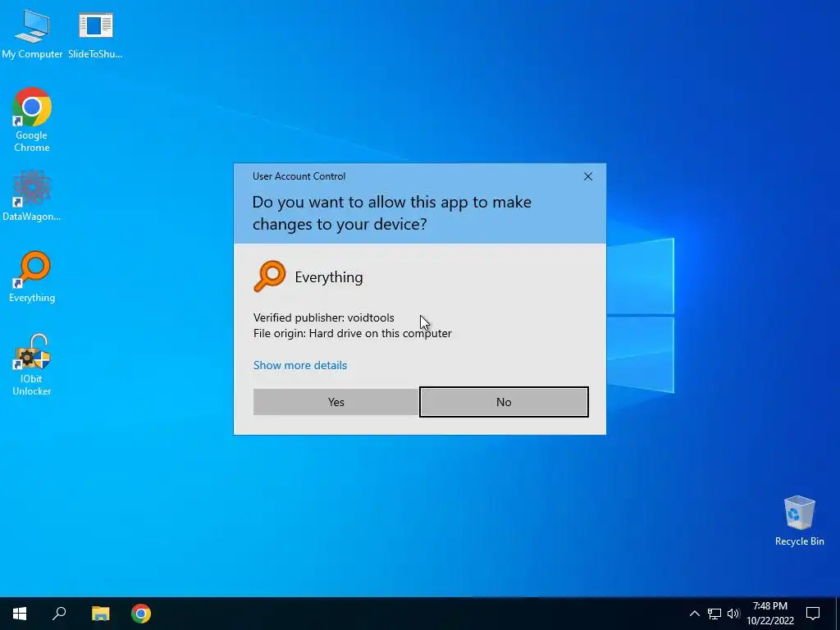Image resolution: width=840 pixels, height=630 pixels.
Task: Open network status tray icon
Action: tap(714, 614)
